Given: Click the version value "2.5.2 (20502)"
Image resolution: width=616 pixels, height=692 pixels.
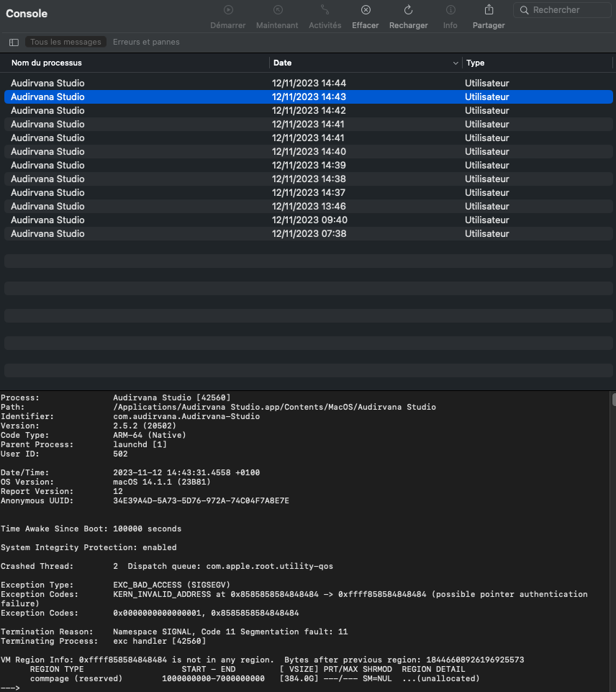Looking at the screenshot, I should pos(145,426).
